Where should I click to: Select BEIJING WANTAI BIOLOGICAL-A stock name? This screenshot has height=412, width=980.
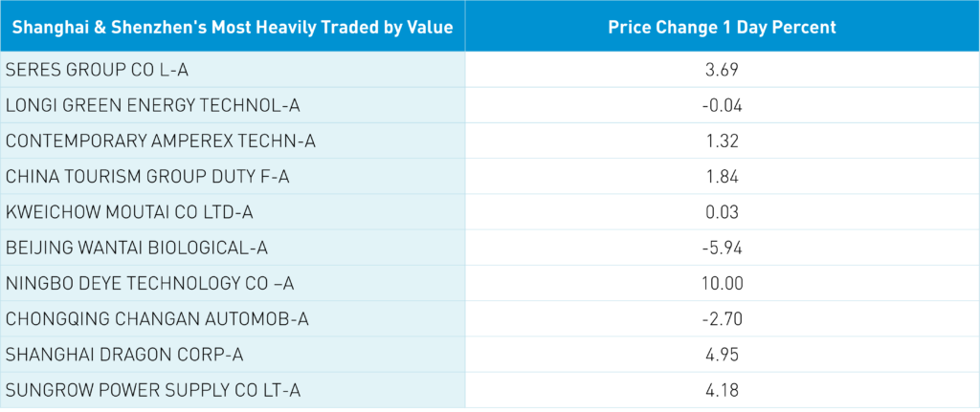(x=136, y=248)
